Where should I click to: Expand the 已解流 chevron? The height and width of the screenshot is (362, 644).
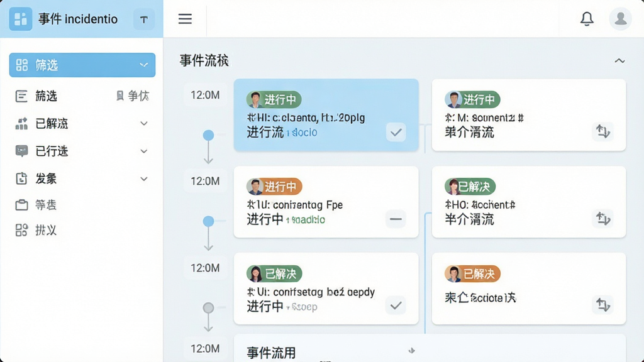tap(144, 124)
